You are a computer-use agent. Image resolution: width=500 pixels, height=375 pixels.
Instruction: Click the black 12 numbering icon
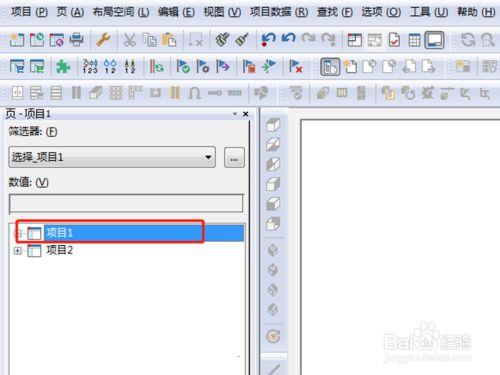tap(130, 66)
